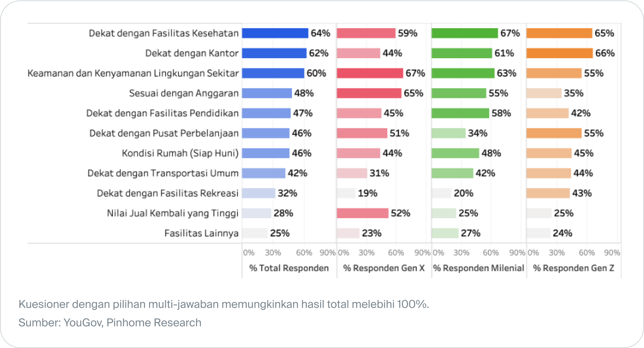This screenshot has width=644, height=348.
Task: Select the 'Fasilitas Lainnya' row label
Action: coord(201,233)
